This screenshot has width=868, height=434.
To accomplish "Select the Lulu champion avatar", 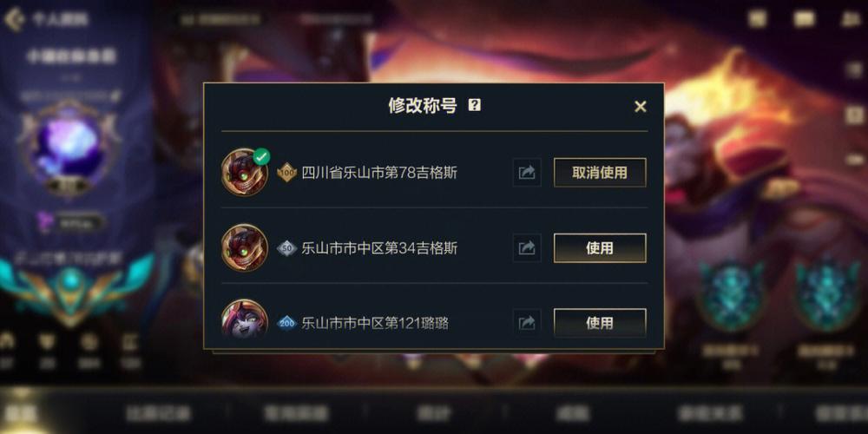I will click(245, 320).
